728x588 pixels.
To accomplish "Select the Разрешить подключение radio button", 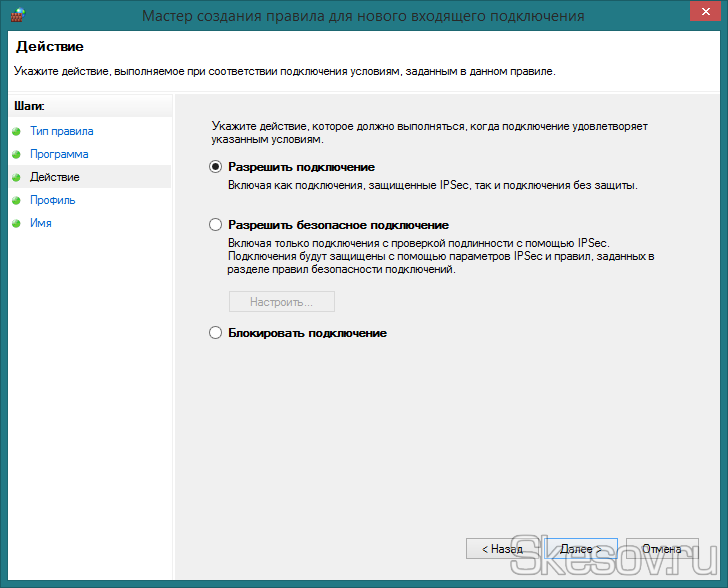I will [x=215, y=167].
